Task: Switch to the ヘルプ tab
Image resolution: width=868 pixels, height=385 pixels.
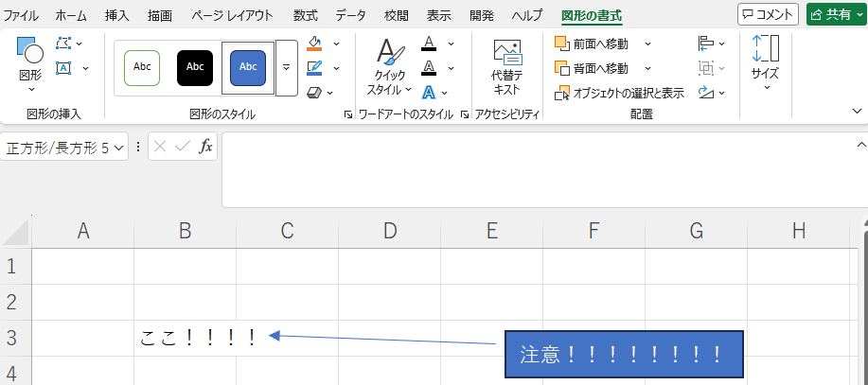Action: (x=527, y=15)
